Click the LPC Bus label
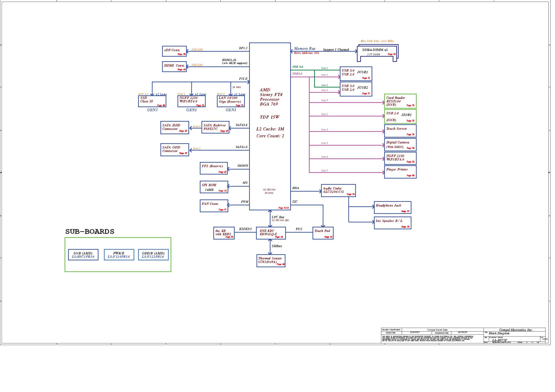555x392 pixels. coord(278,217)
